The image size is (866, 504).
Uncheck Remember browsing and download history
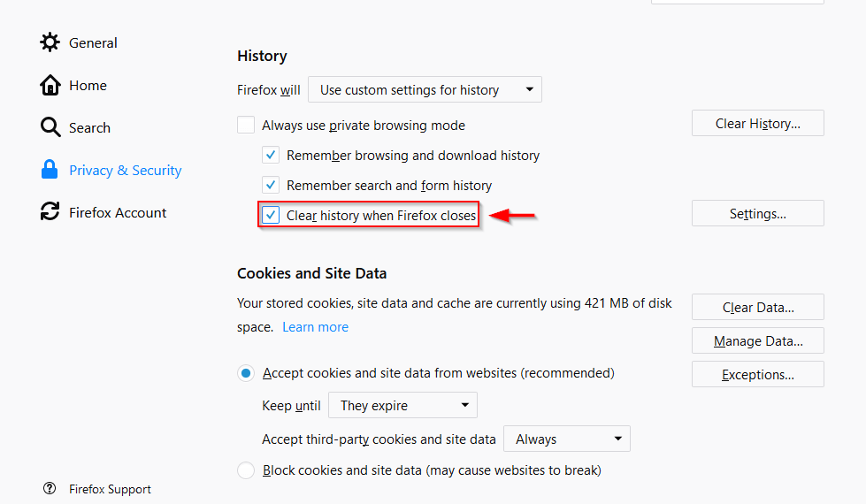(271, 156)
